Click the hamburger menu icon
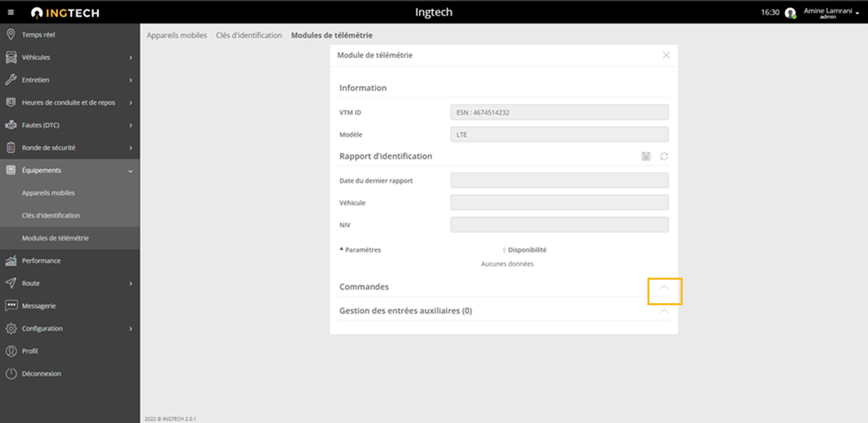Viewport: 868px width, 423px height. pyautogui.click(x=11, y=13)
